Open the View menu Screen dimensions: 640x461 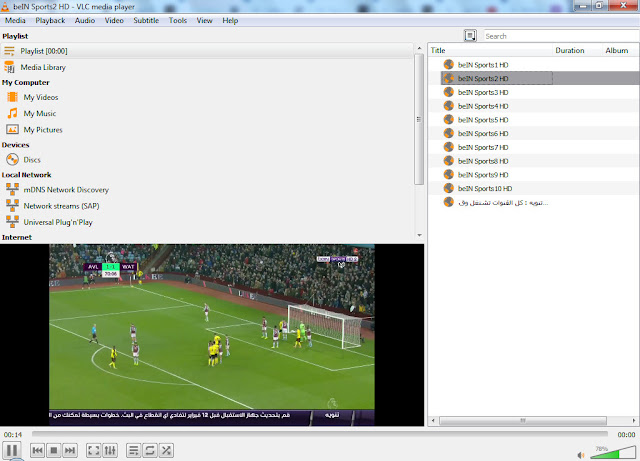pyautogui.click(x=204, y=20)
